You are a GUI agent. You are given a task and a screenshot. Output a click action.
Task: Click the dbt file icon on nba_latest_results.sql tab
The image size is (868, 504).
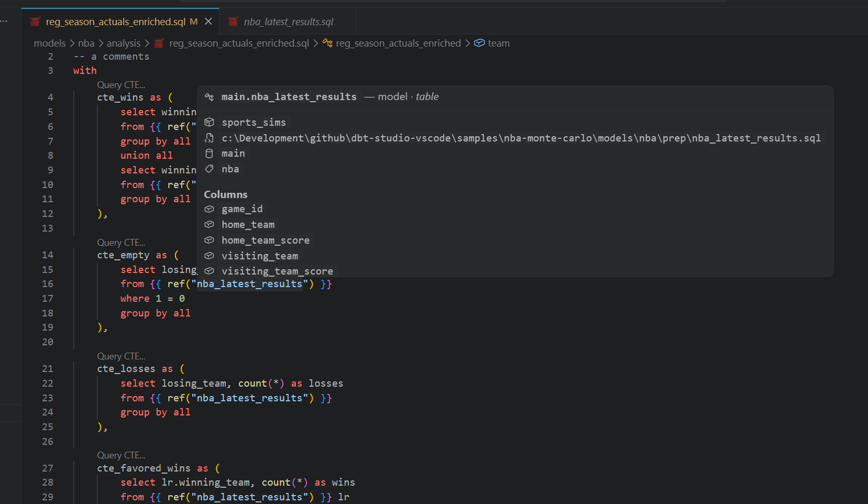pos(234,21)
